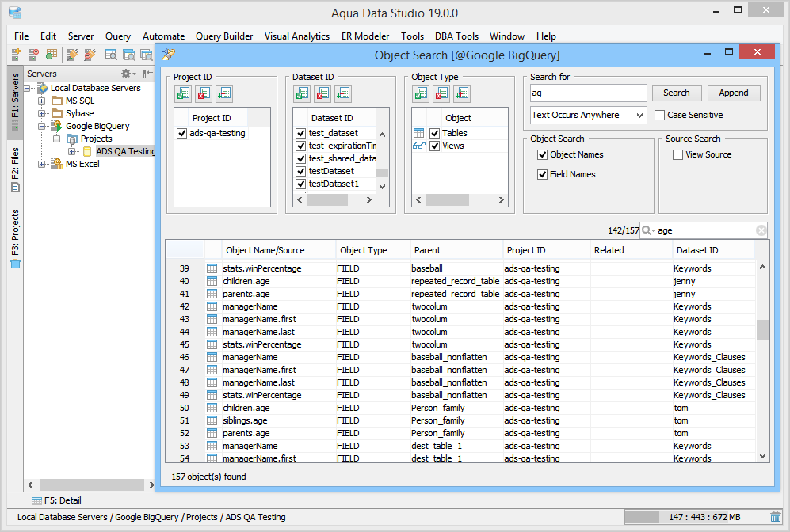Open the Text Occurs Anywhere dropdown

[x=589, y=116]
